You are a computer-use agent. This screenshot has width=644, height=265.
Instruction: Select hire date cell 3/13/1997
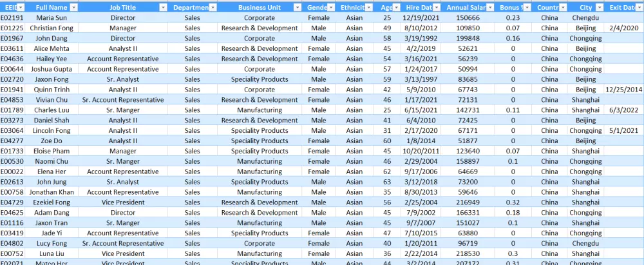click(x=421, y=79)
